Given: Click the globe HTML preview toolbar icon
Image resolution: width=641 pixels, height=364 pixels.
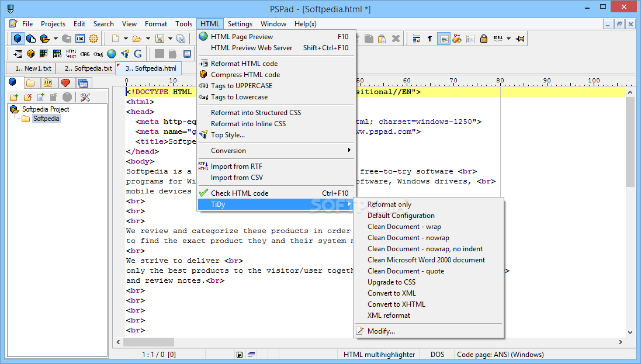Looking at the screenshot, I should [x=111, y=54].
